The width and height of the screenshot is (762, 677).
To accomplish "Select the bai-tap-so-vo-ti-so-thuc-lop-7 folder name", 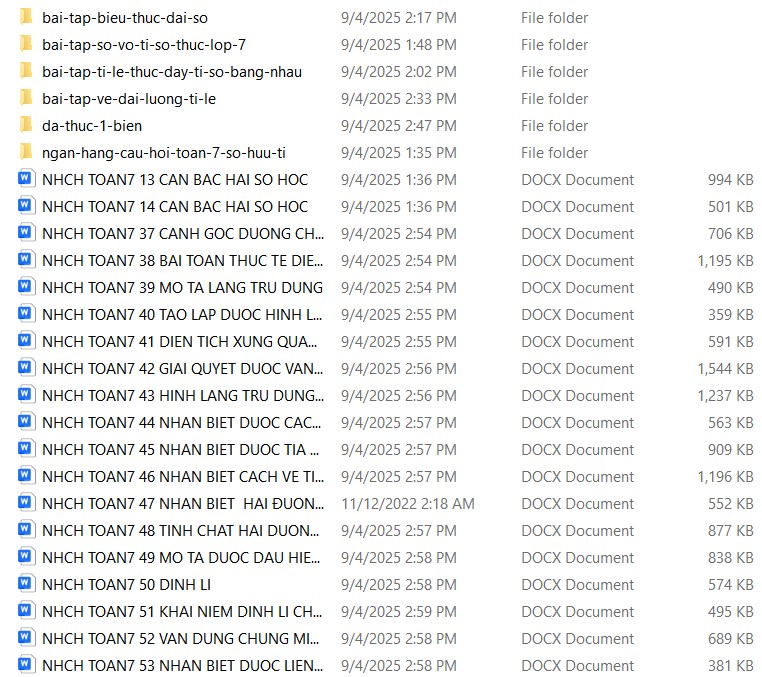I will 143,45.
